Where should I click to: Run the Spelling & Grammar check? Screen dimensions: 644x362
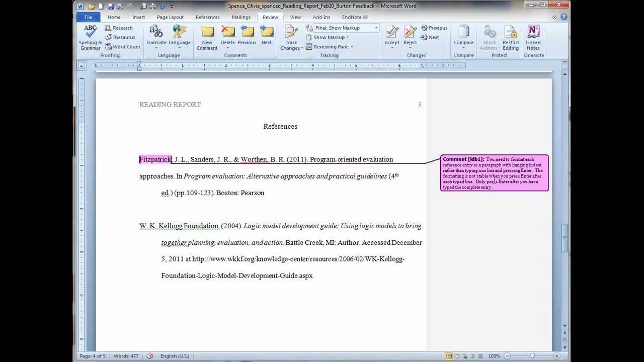91,38
